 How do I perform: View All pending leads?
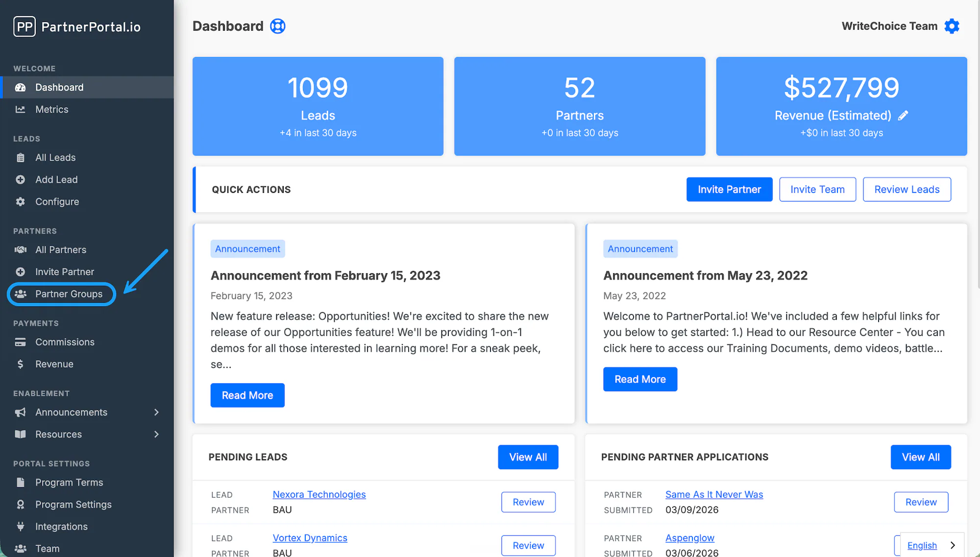pos(528,457)
